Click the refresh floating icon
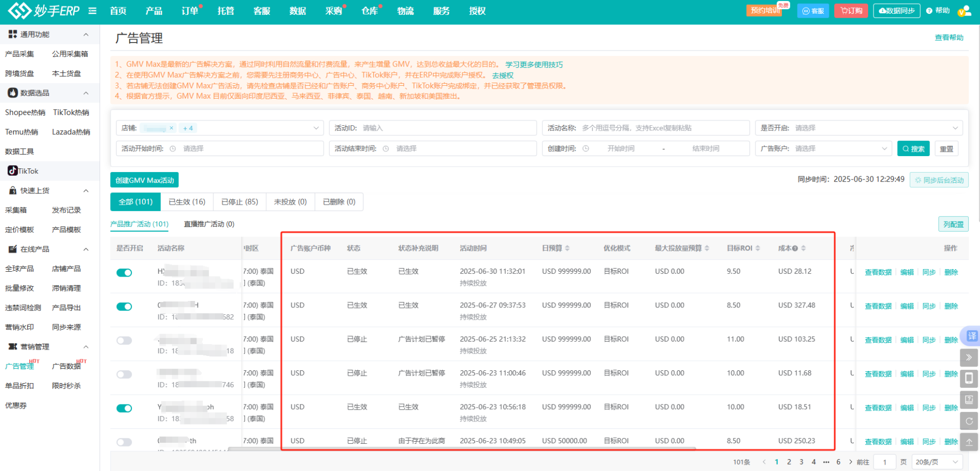 [969, 421]
